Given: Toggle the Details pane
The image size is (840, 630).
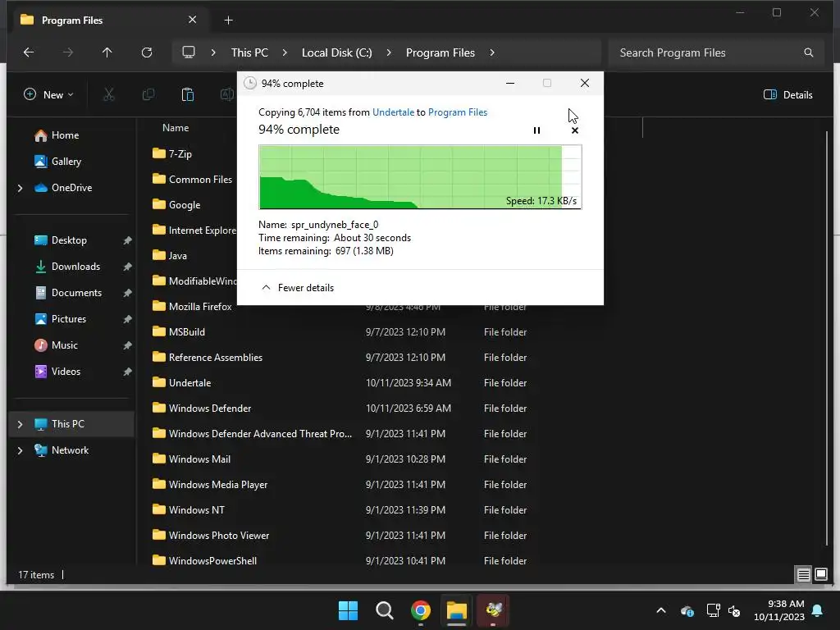Looking at the screenshot, I should click(x=788, y=95).
